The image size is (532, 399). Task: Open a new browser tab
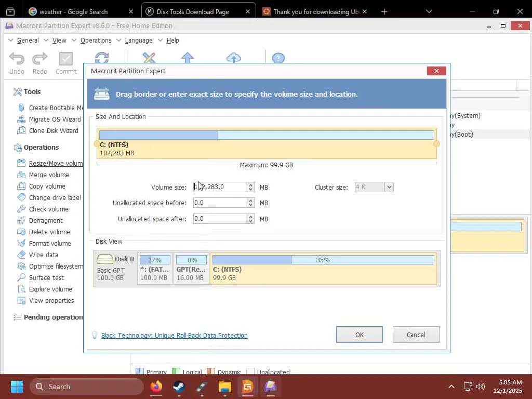tap(384, 12)
